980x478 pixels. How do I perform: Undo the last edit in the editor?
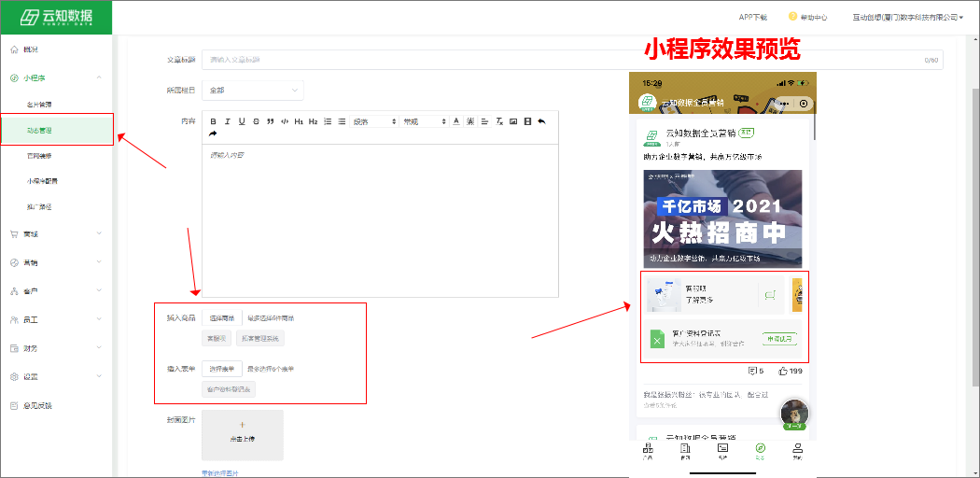542,121
